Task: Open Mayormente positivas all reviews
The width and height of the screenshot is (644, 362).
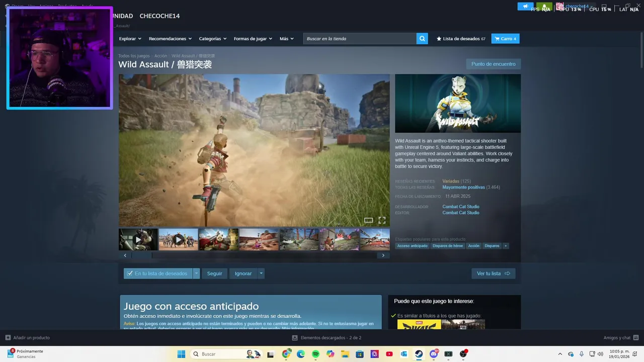Action: [463, 187]
